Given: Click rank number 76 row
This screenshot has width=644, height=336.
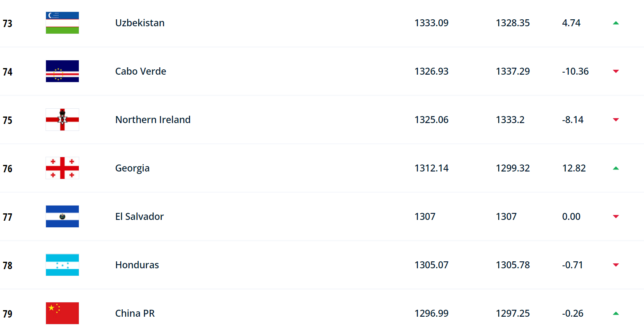Looking at the screenshot, I should (x=322, y=168).
